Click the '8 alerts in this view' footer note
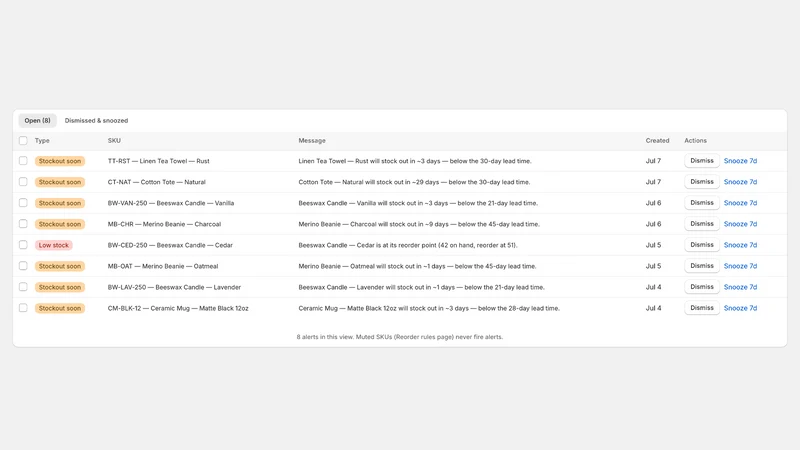The image size is (800, 450). coord(399,337)
